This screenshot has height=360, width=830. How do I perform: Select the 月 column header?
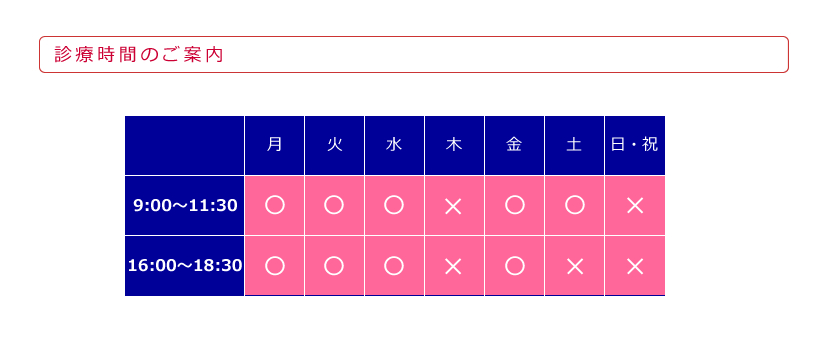click(274, 145)
